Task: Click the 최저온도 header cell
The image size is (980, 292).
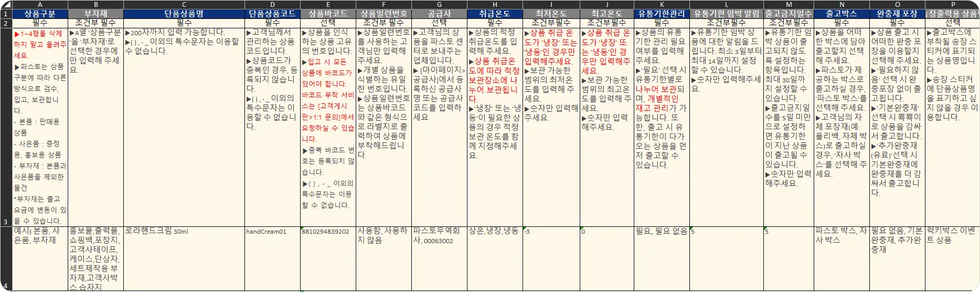Action: 551,14
